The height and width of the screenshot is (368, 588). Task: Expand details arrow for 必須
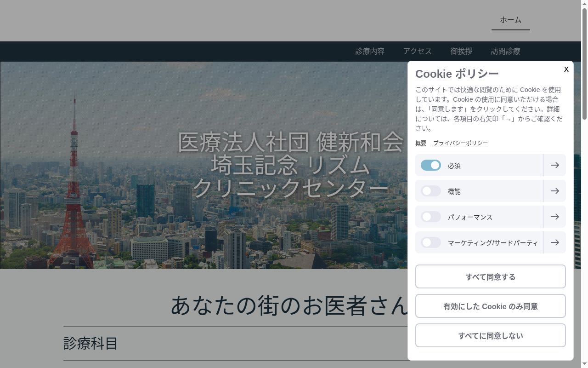coord(554,165)
